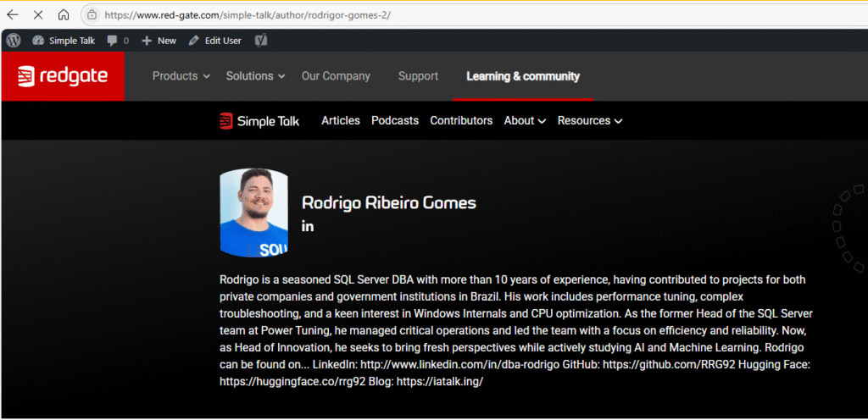Expand the Solutions dropdown menu

(255, 76)
